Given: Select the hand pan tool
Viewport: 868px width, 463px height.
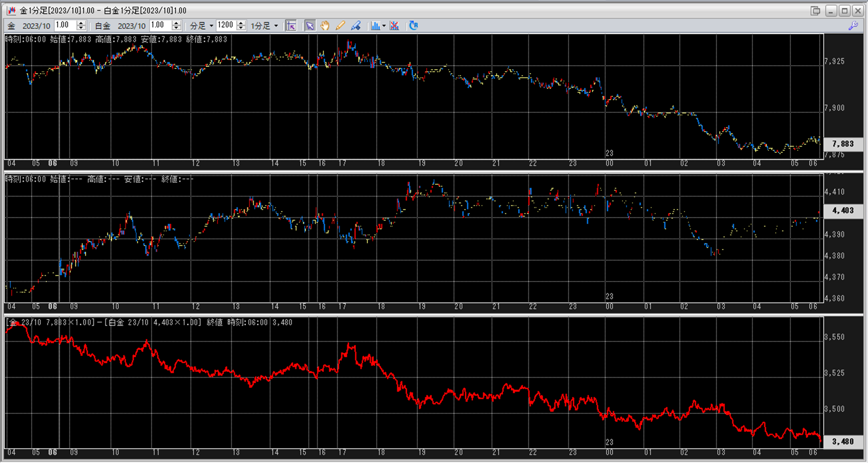Looking at the screenshot, I should point(325,26).
